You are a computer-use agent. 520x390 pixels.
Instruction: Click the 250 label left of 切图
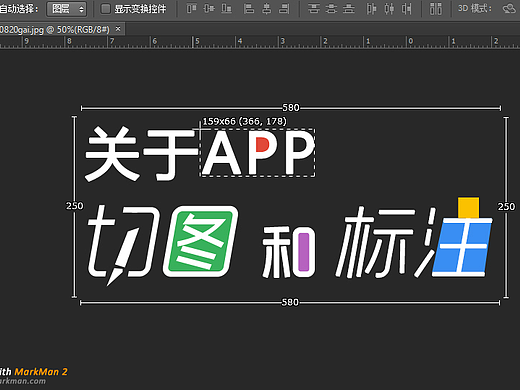click(75, 206)
